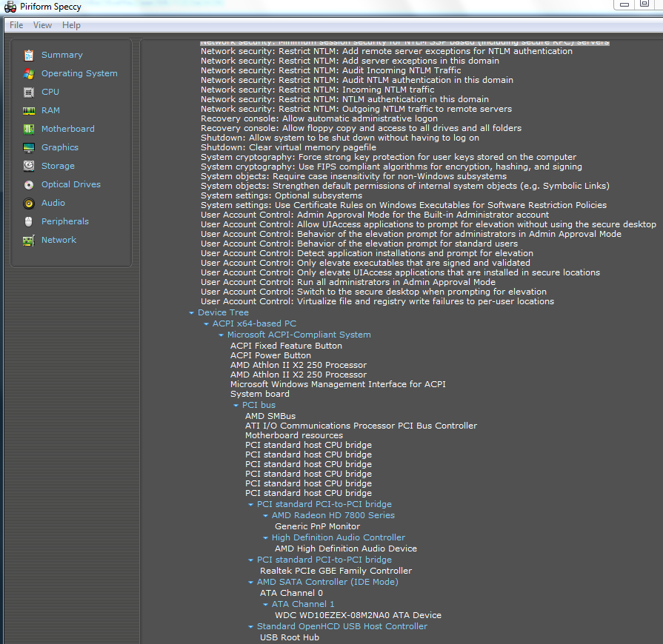The height and width of the screenshot is (644, 663).
Task: Open the Motherboard section
Action: [x=67, y=129]
